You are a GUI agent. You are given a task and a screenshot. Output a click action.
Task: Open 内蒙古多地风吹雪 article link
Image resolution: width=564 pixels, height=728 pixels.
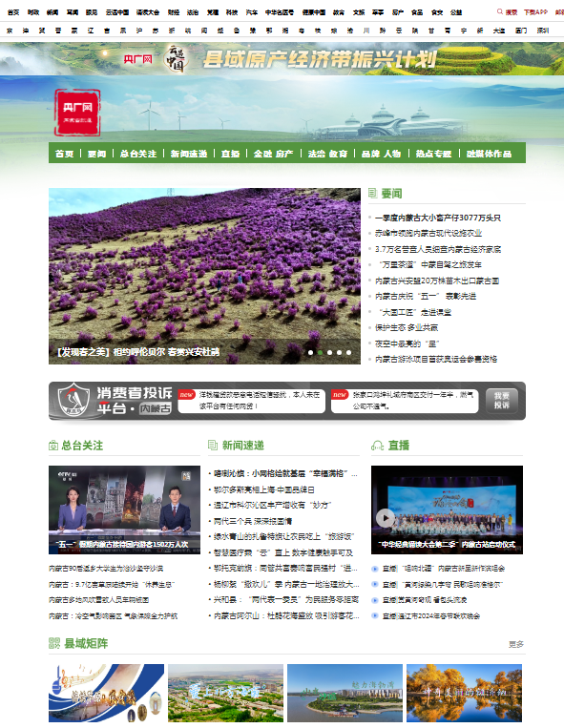pos(99,600)
